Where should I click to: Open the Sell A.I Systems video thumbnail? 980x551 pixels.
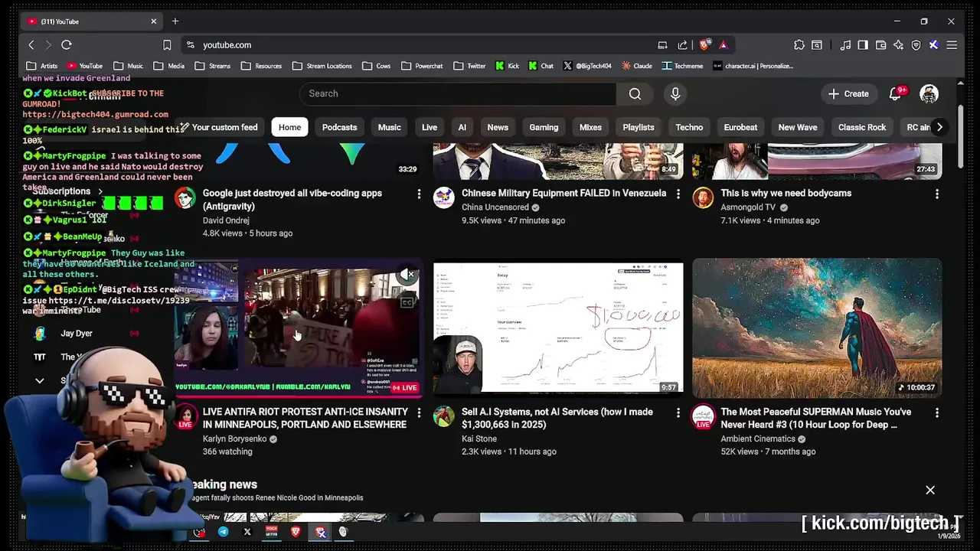coord(558,328)
